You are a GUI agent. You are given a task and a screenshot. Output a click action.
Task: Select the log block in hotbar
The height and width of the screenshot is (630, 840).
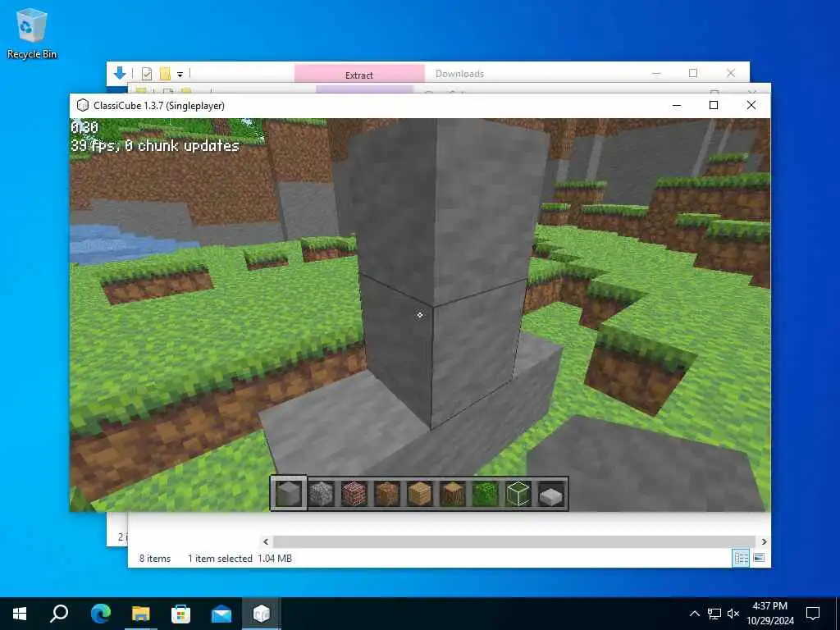click(453, 493)
